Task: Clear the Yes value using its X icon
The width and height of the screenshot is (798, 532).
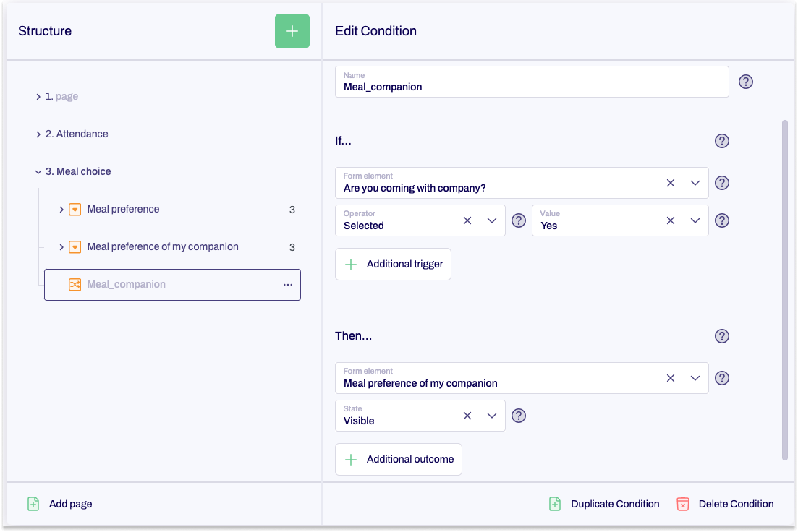Action: tap(670, 220)
